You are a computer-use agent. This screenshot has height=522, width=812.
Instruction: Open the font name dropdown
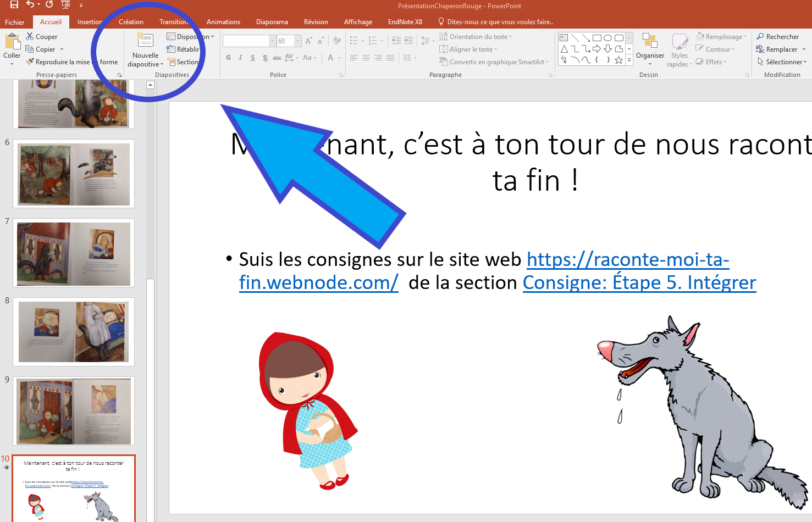coord(272,41)
